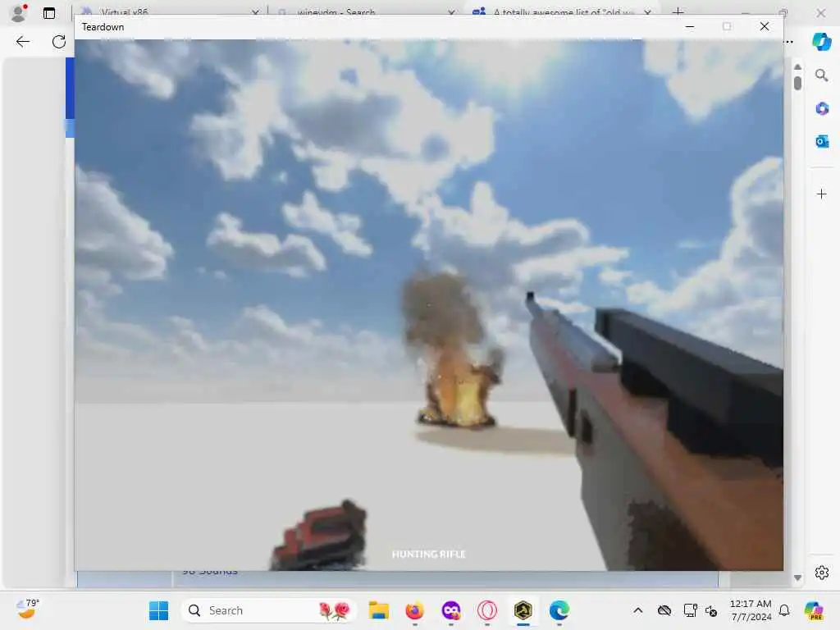Open the Edge profile avatar

click(19, 12)
